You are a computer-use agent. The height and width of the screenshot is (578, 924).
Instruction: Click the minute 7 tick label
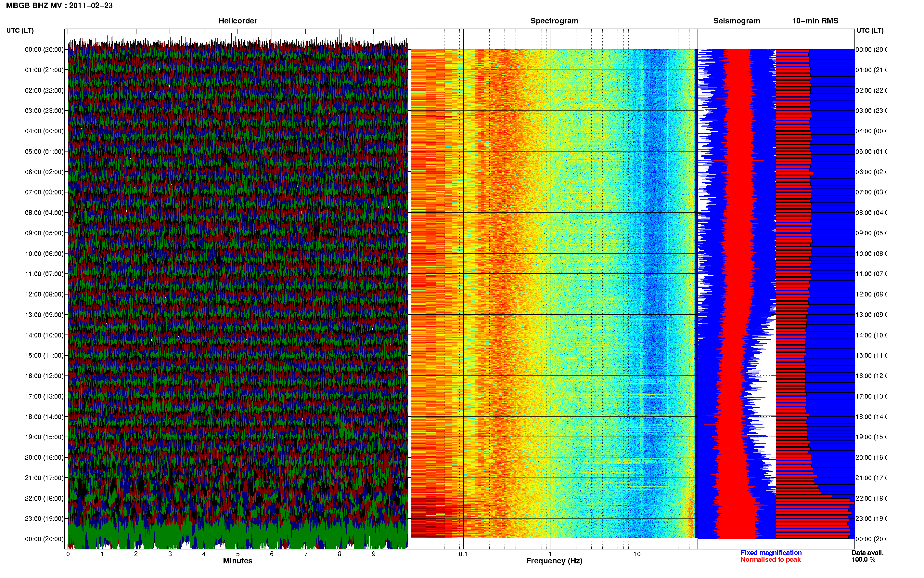click(306, 554)
